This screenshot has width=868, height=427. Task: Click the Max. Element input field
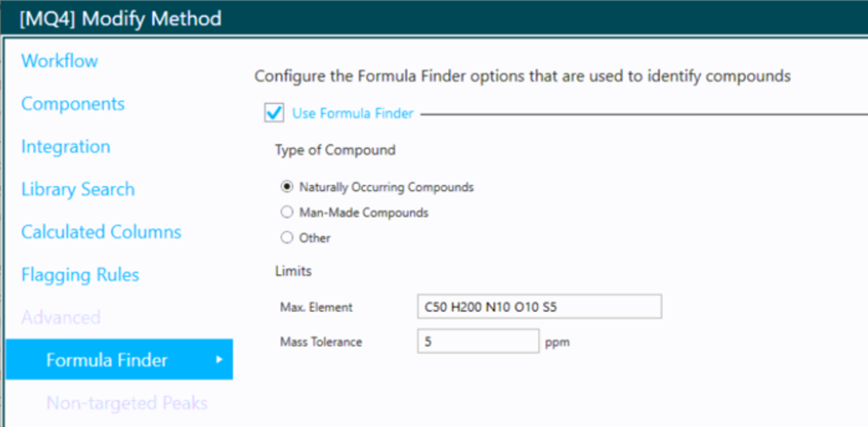tap(539, 307)
